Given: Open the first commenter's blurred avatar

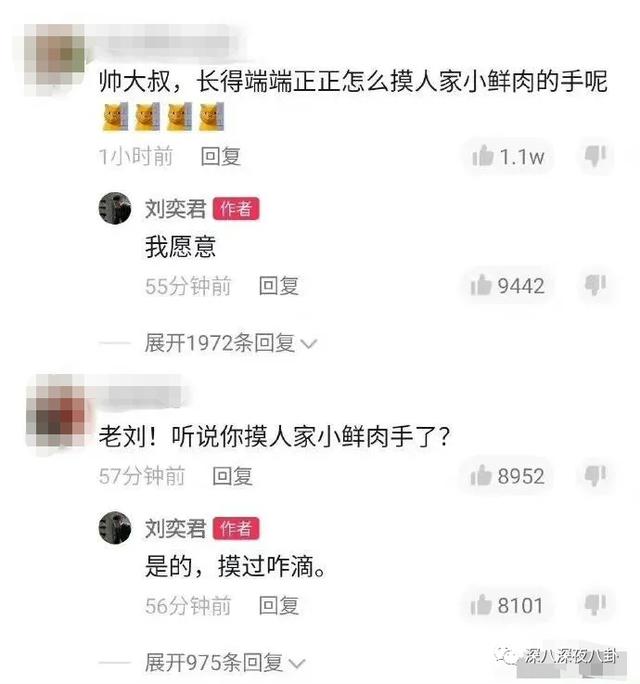Looking at the screenshot, I should [55, 59].
